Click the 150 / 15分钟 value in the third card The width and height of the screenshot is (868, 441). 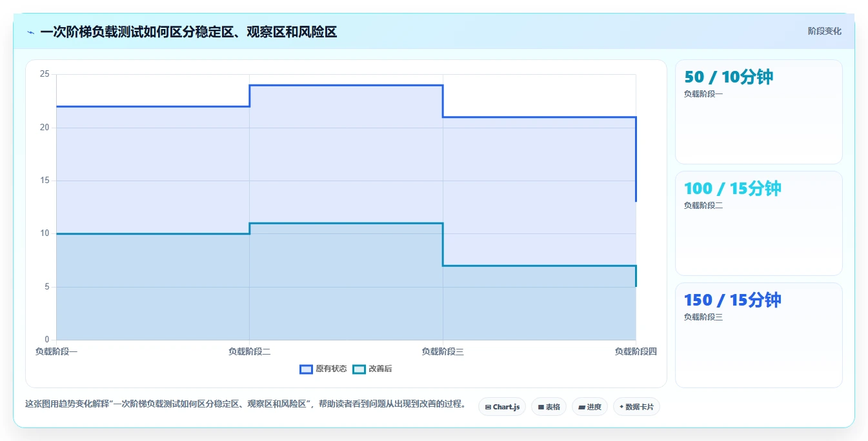click(732, 300)
